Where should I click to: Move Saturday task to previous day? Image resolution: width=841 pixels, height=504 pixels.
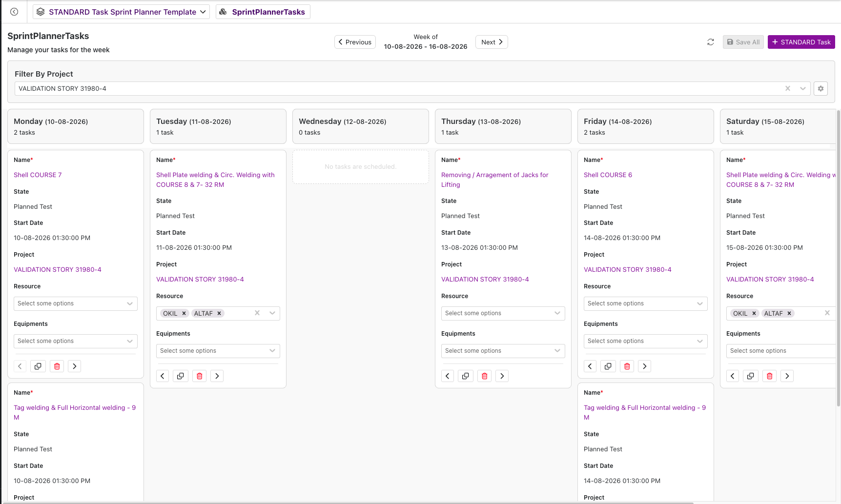(733, 376)
